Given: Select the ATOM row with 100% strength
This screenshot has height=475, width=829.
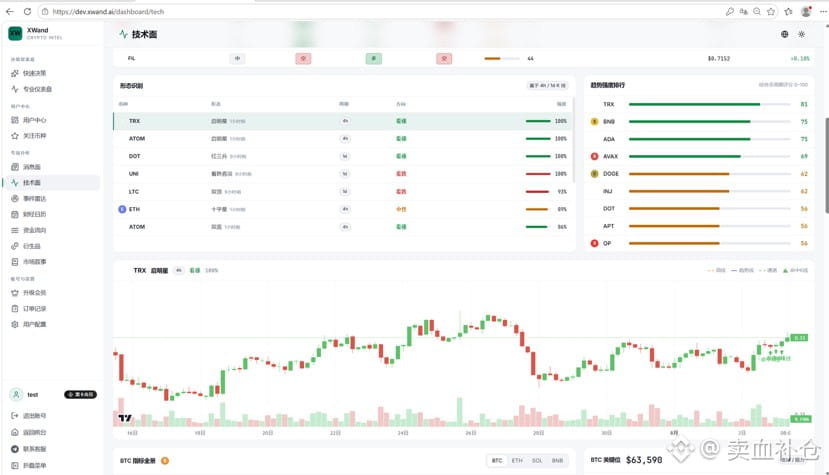Looking at the screenshot, I should tap(343, 139).
